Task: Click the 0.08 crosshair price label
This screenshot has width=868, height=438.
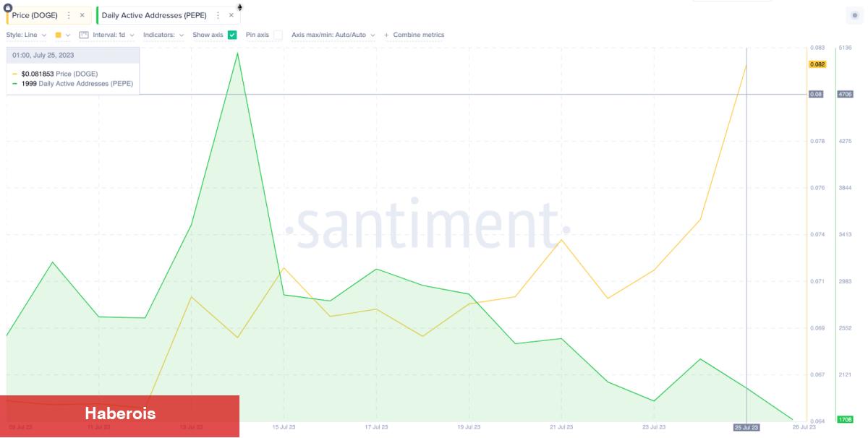Action: coord(816,94)
